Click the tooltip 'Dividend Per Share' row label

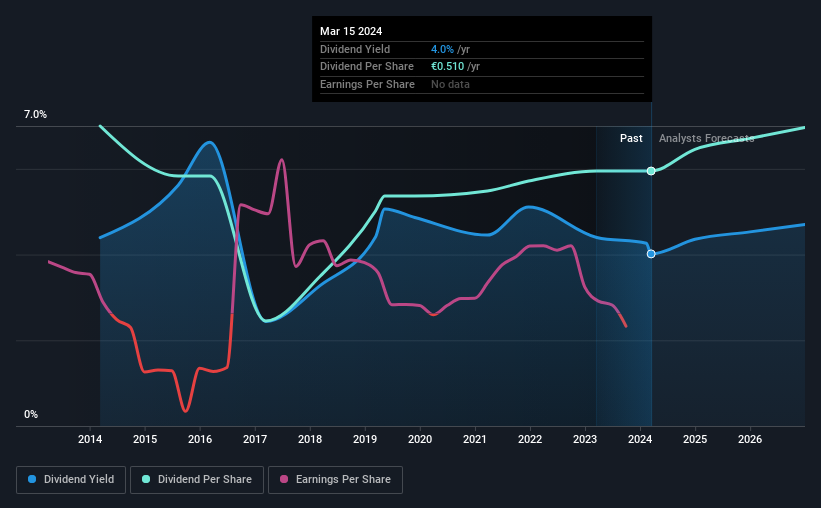click(x=367, y=67)
